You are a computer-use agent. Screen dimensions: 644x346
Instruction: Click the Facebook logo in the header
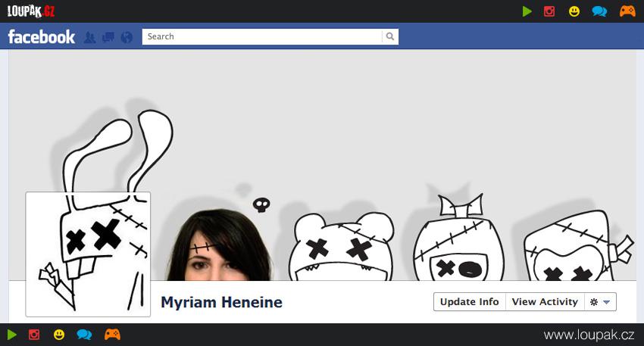click(41, 36)
